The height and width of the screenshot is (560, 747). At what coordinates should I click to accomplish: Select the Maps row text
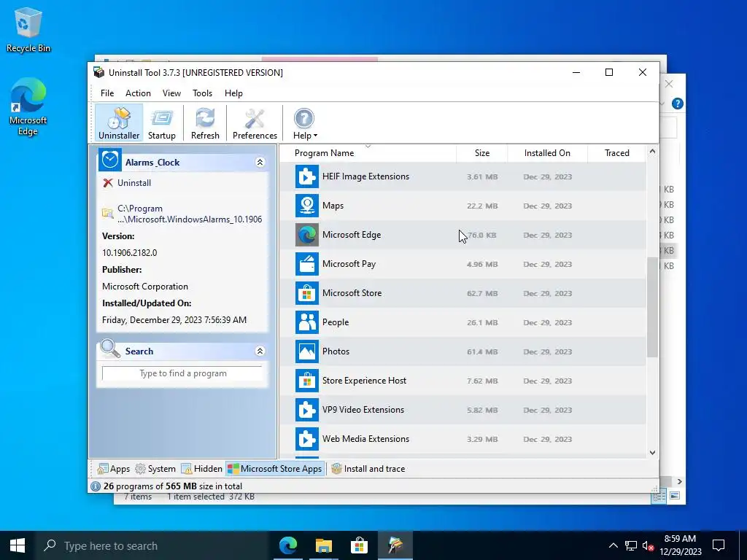333,206
